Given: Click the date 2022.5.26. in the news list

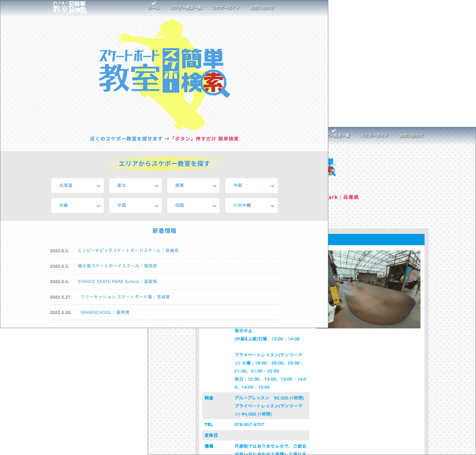Looking at the screenshot, I should (x=61, y=313).
